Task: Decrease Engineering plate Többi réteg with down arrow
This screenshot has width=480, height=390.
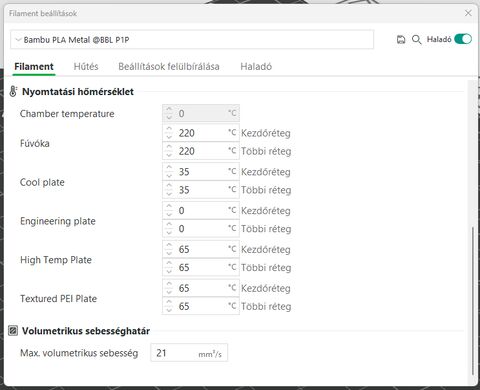Action: [169, 233]
